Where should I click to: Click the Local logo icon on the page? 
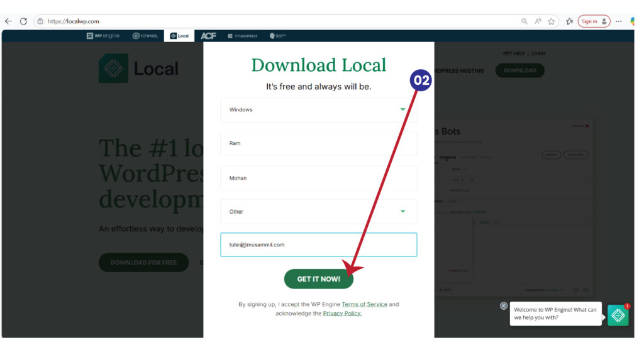[113, 68]
